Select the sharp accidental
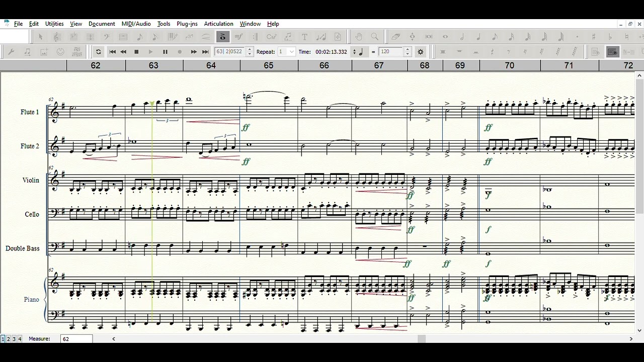Image resolution: width=644 pixels, height=362 pixels. (594, 37)
